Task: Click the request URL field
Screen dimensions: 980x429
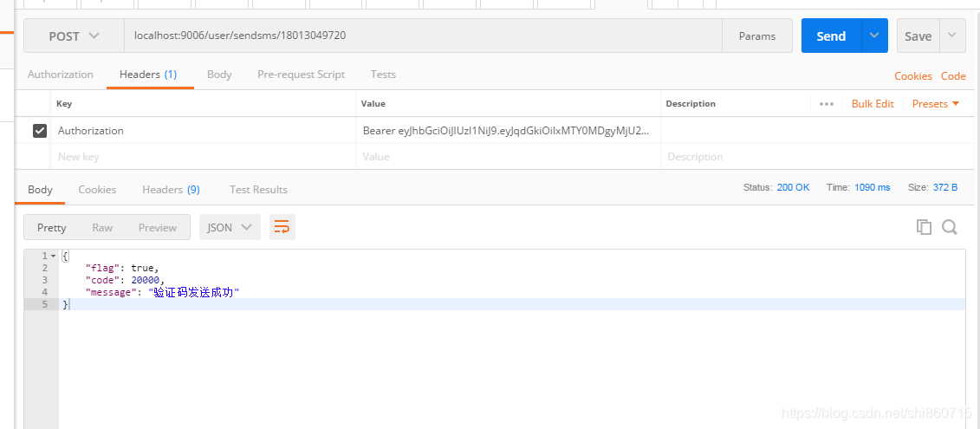Action: 423,36
